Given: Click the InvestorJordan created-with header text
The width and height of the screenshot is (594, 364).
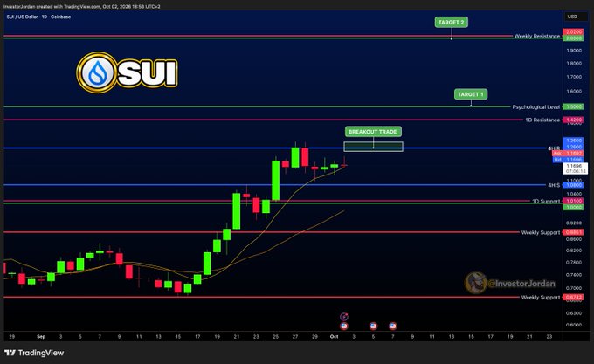Looking at the screenshot, I should coord(81,6).
